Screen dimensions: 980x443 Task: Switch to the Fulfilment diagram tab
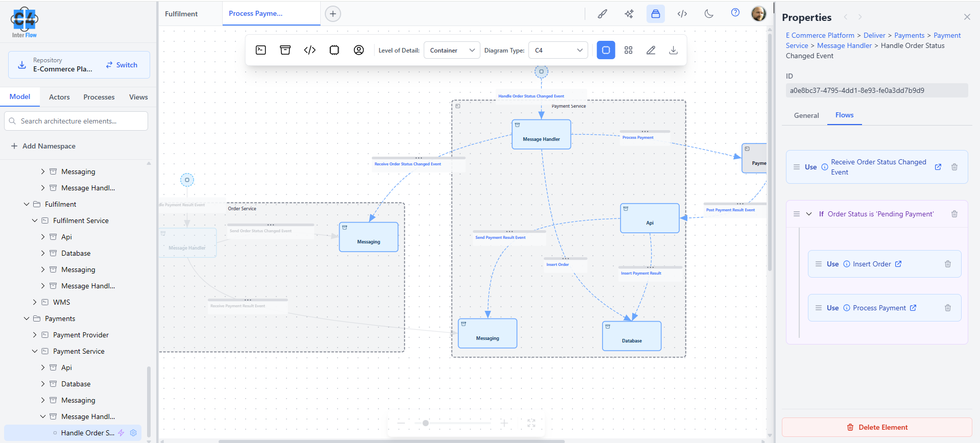(x=181, y=14)
